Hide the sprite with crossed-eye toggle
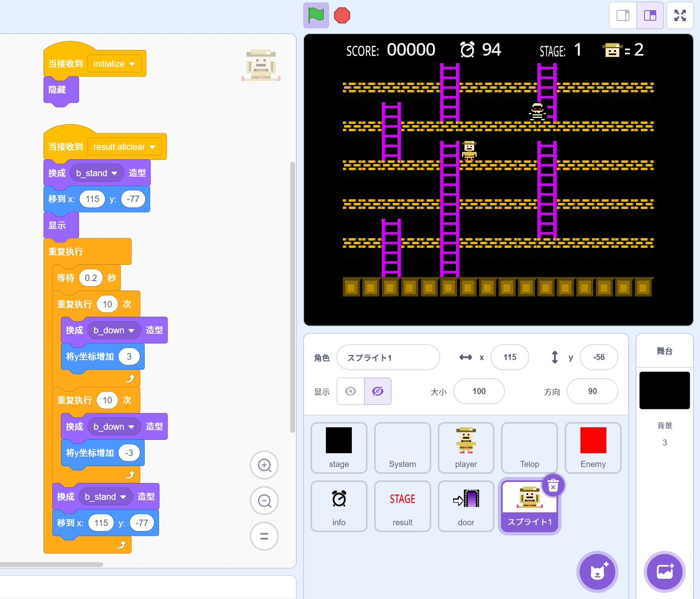Screen dimensions: 700x599 tap(377, 391)
